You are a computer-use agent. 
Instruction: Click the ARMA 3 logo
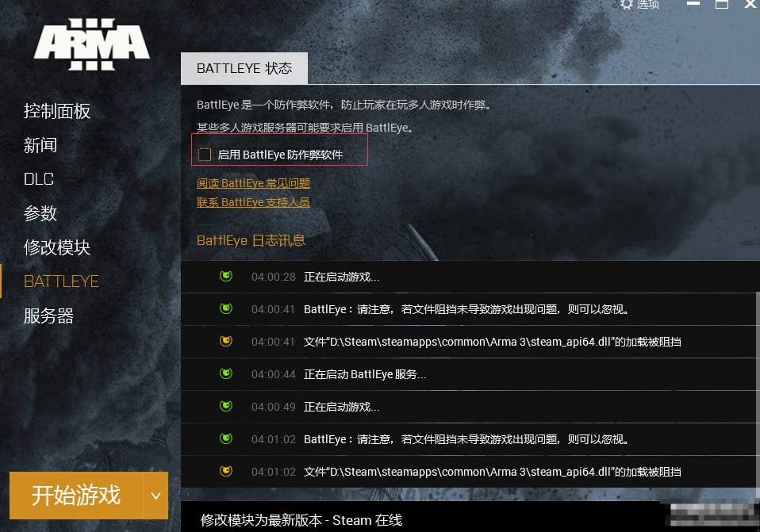point(90,44)
